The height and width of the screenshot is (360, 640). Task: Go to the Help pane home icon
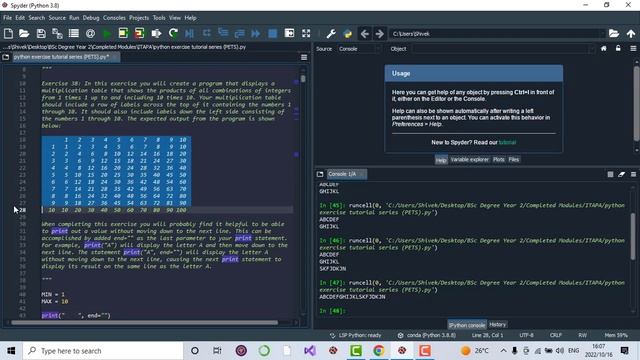(x=604, y=49)
